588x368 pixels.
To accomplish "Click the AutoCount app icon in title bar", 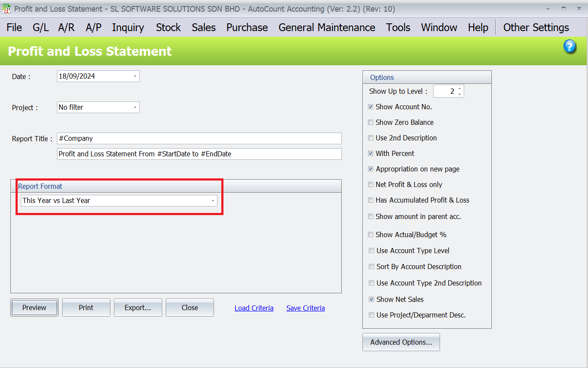I will (7, 9).
